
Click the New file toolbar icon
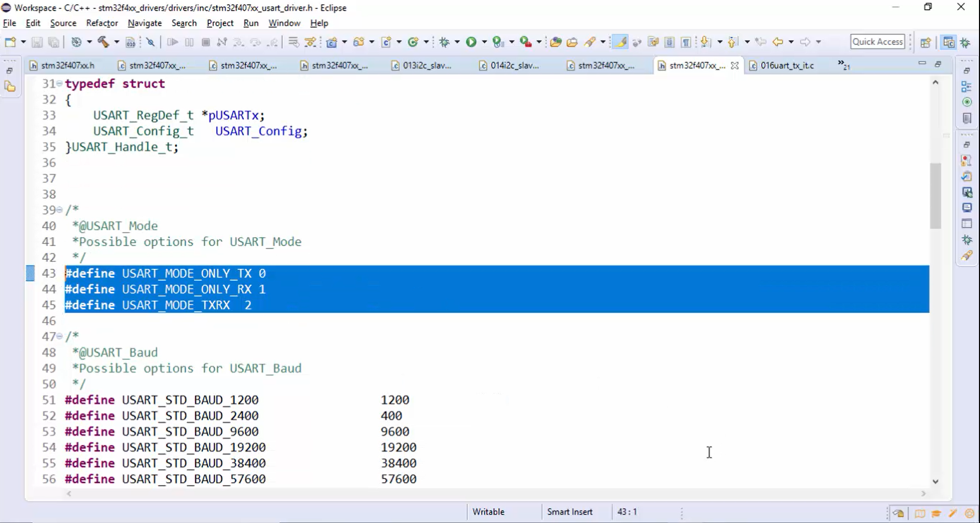tap(10, 42)
